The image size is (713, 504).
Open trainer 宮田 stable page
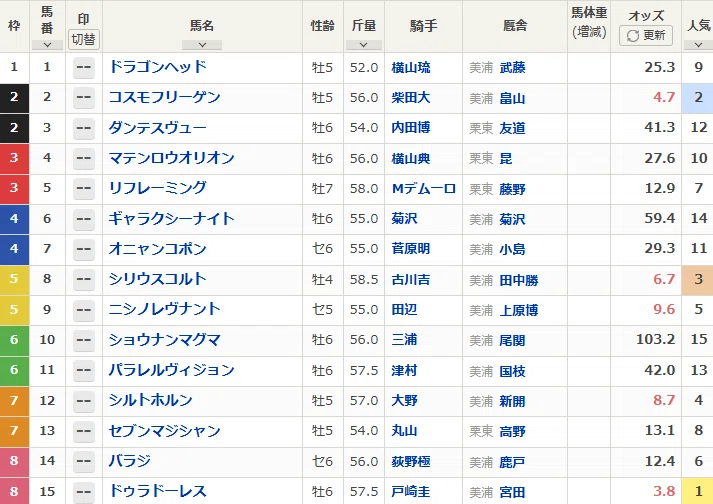point(512,492)
